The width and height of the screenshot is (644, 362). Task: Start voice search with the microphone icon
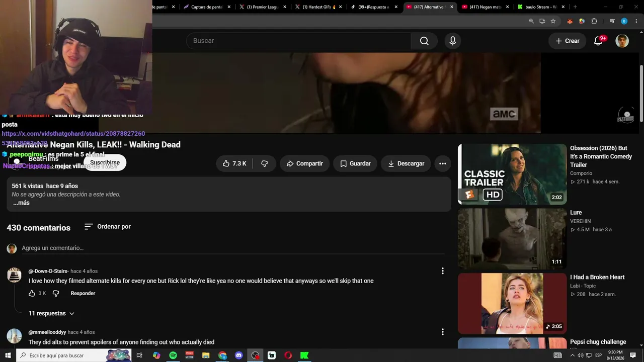coord(453,41)
